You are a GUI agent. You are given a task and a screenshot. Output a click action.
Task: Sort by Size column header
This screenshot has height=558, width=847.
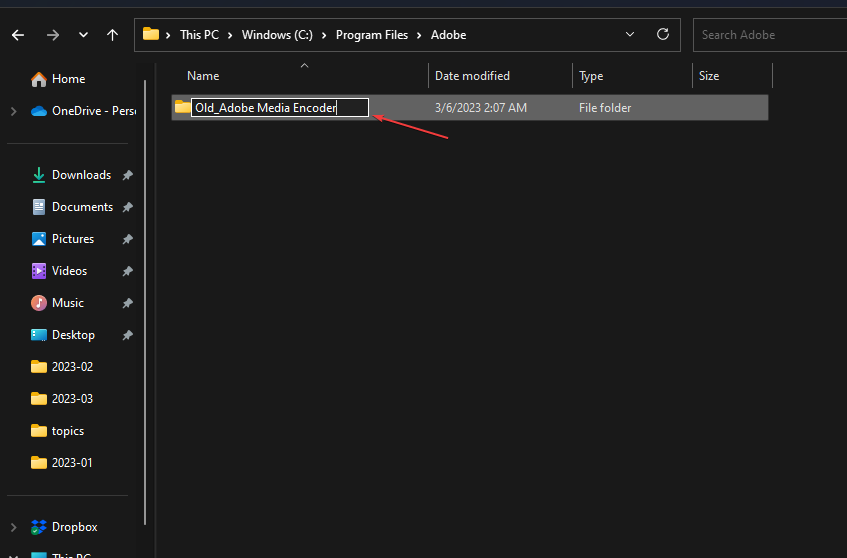tap(709, 76)
